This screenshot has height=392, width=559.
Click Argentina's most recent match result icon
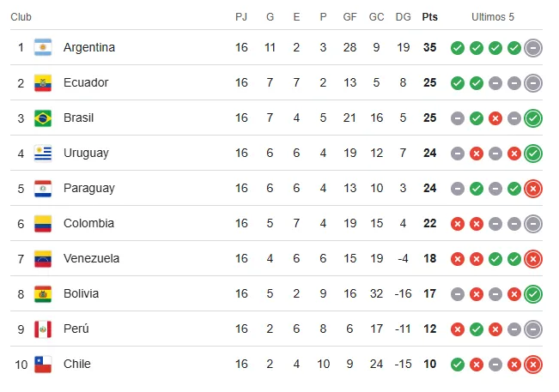pyautogui.click(x=533, y=48)
